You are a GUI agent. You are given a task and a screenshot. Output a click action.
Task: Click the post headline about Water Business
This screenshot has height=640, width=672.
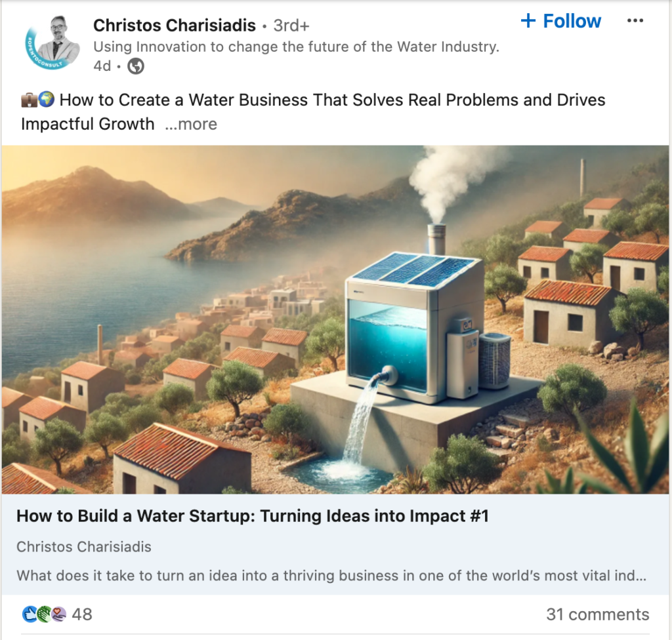coord(313,112)
